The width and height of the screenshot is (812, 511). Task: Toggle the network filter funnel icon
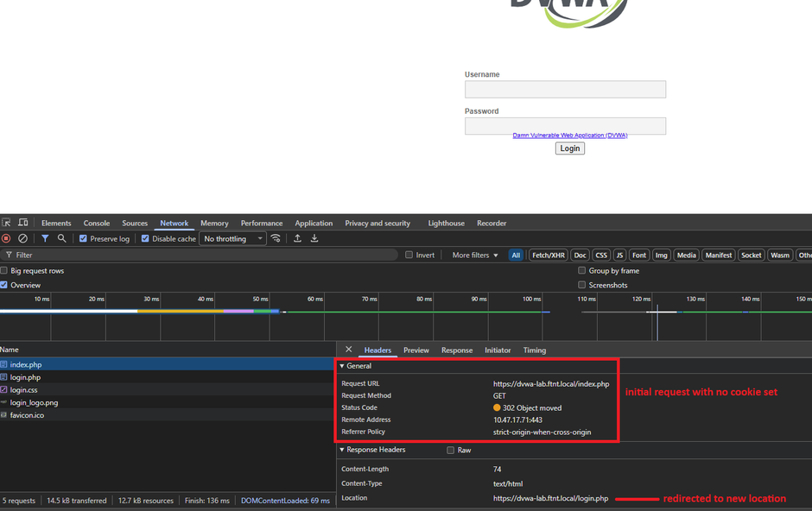[x=45, y=239]
